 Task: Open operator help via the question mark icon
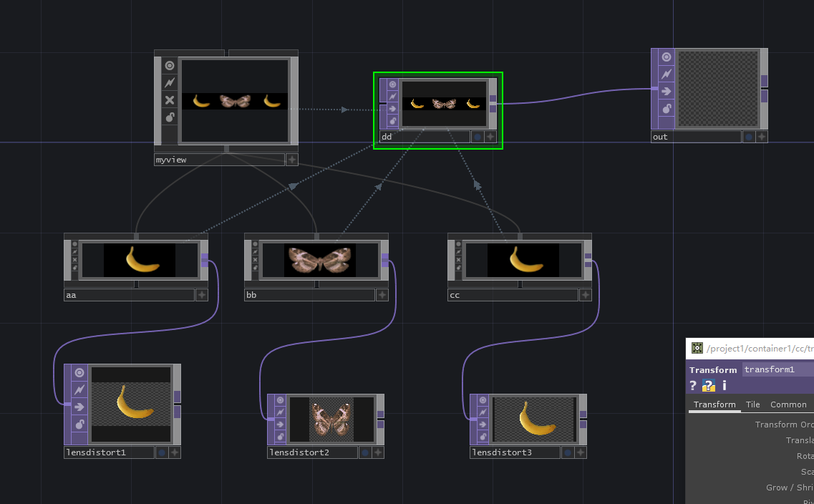pos(692,384)
